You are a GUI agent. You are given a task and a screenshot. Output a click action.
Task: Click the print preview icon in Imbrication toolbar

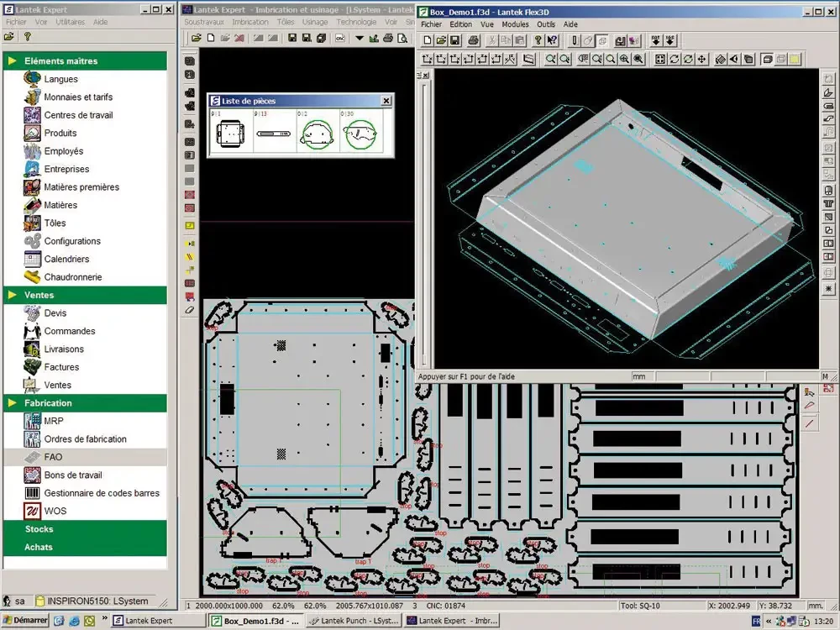point(402,38)
